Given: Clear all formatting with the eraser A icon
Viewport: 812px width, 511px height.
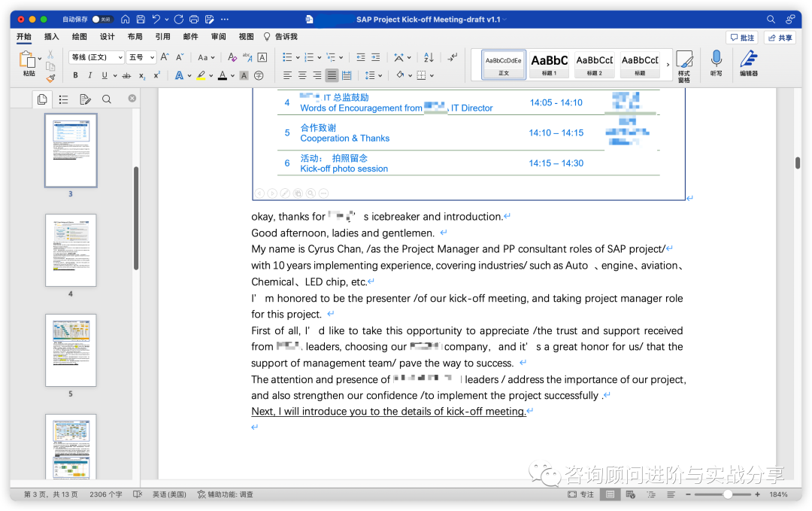Looking at the screenshot, I should tap(232, 57).
